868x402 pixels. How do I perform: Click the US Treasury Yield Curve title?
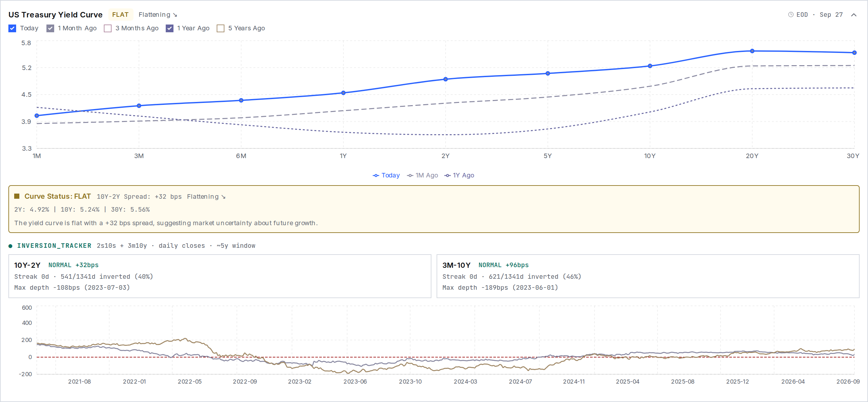55,15
